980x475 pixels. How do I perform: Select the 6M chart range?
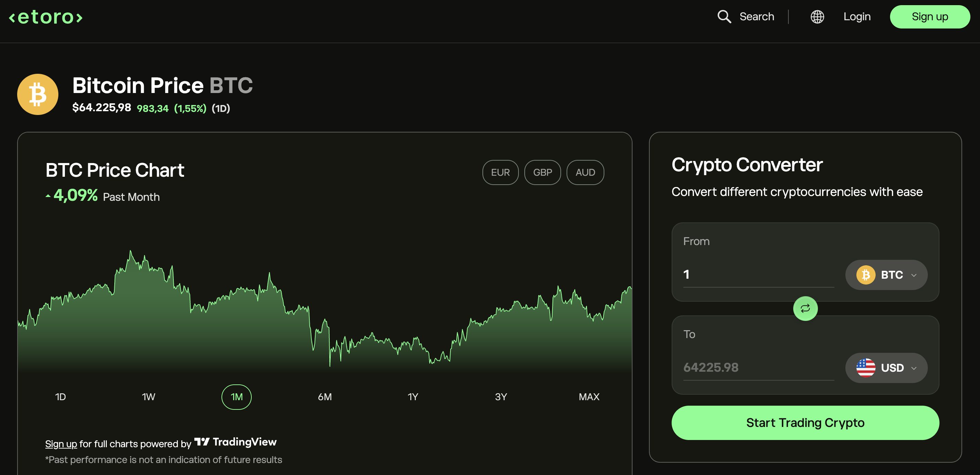(x=324, y=397)
